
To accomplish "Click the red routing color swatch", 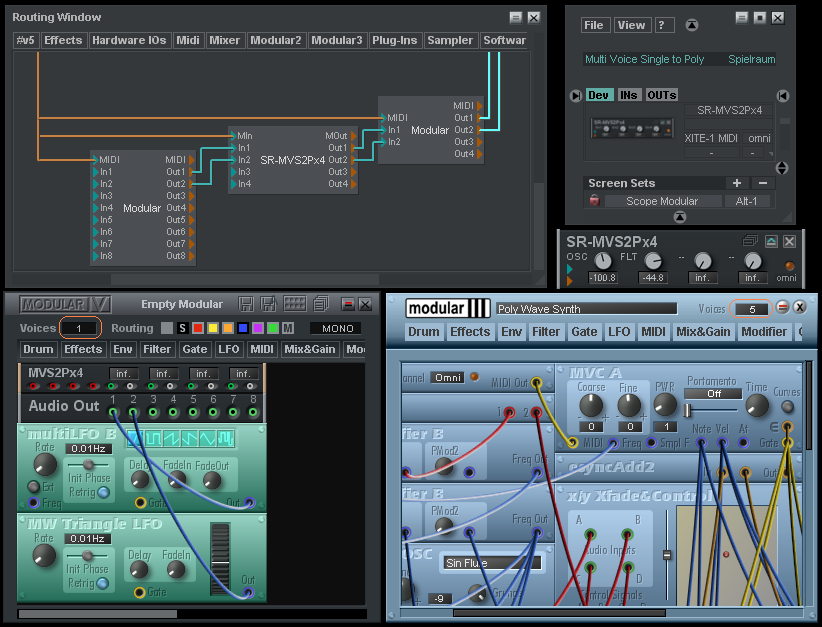I will pyautogui.click(x=198, y=328).
